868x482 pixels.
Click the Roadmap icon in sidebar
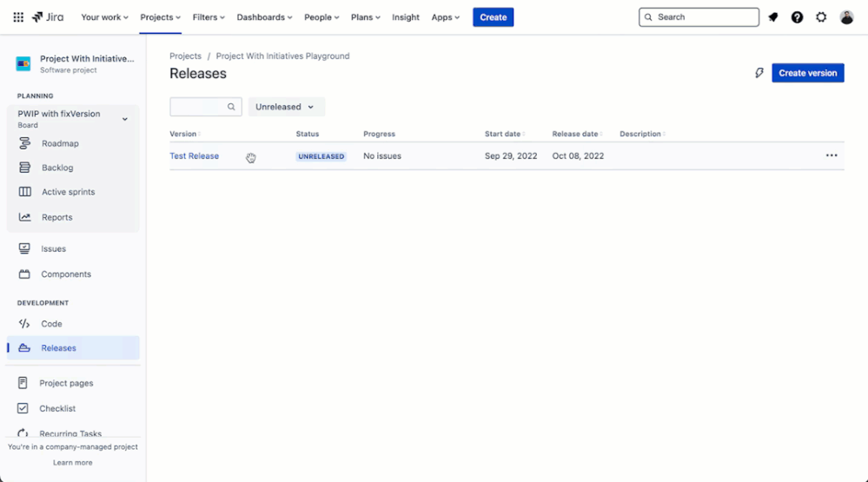24,143
